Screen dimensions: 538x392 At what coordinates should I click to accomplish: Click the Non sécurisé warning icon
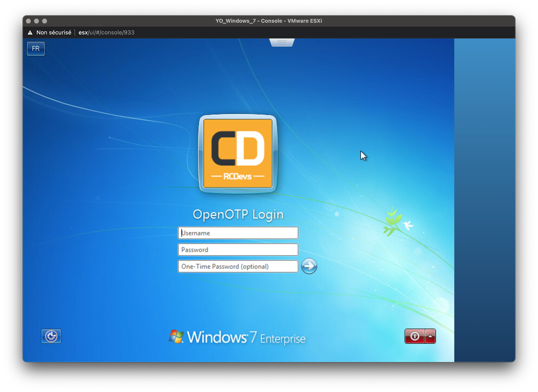pyautogui.click(x=30, y=33)
